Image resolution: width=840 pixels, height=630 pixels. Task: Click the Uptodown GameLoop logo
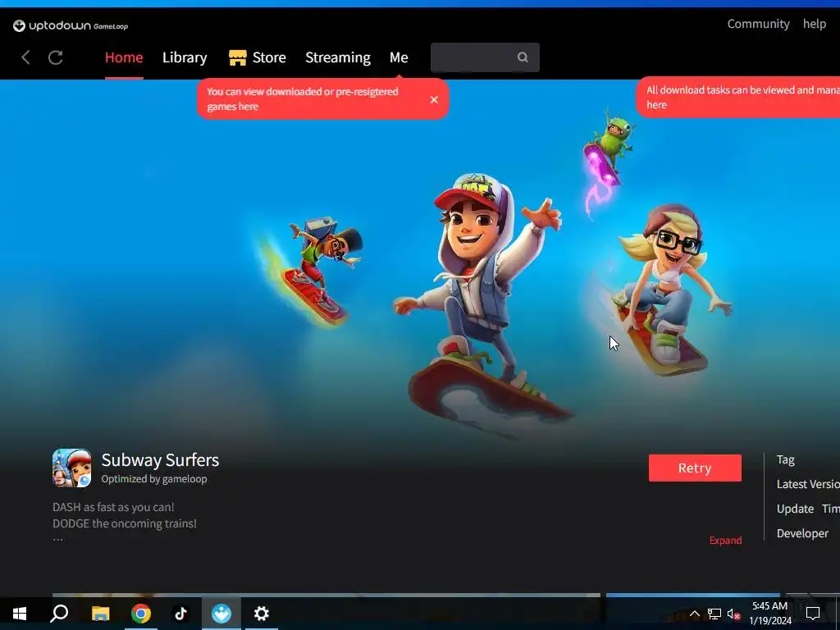(71, 25)
